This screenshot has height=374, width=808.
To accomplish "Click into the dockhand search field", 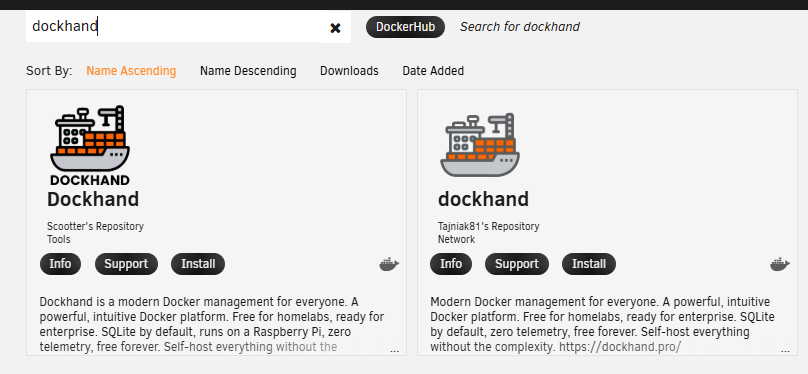I will [173, 27].
